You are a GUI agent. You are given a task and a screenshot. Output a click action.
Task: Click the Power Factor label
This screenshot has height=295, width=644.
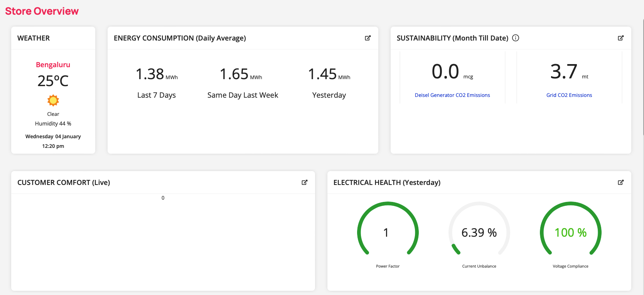388,266
